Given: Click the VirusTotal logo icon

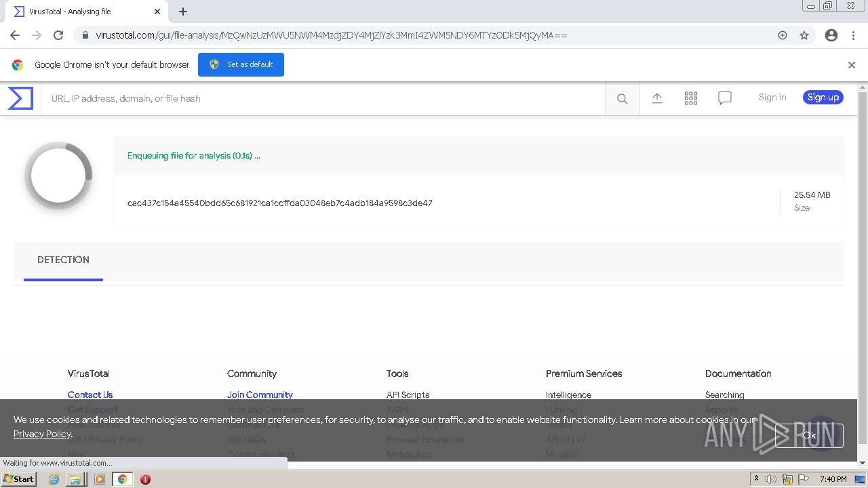Looking at the screenshot, I should pos(20,98).
